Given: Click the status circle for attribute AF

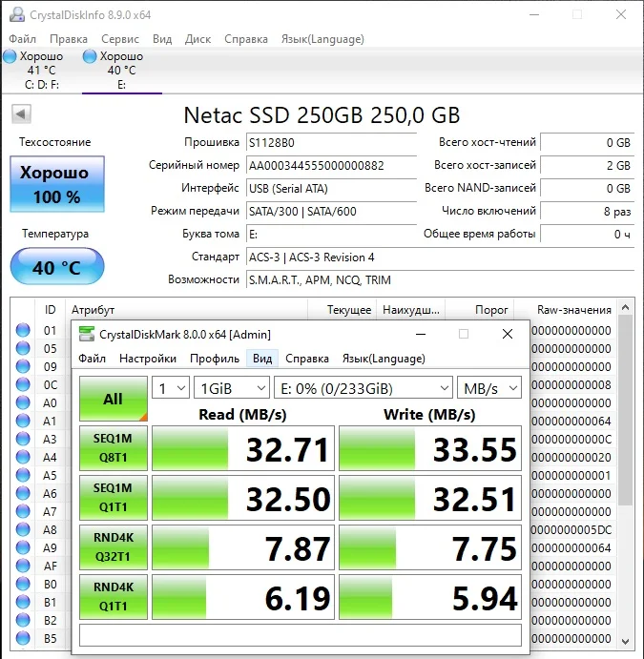Looking at the screenshot, I should click(23, 566).
